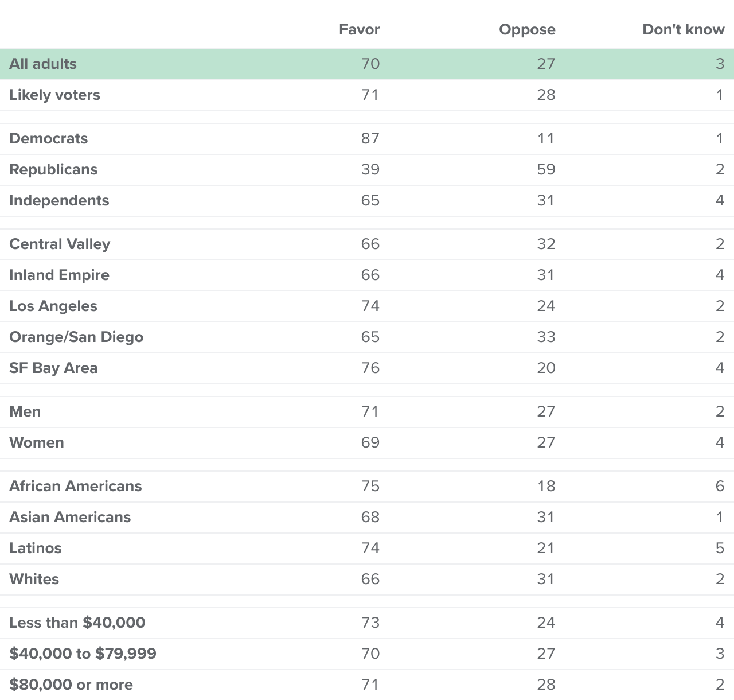Viewport: 734px width, 700px height.
Task: Select the Likely voters row label
Action: (54, 95)
